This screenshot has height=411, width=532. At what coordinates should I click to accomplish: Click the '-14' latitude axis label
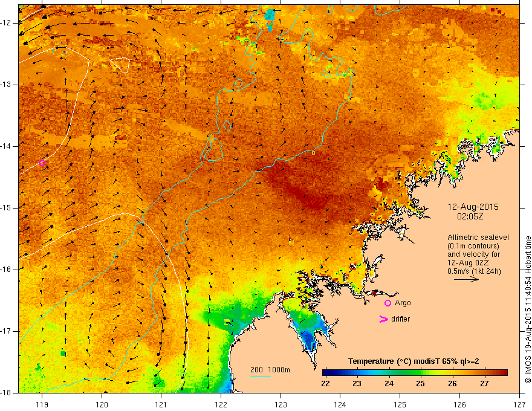click(6, 146)
